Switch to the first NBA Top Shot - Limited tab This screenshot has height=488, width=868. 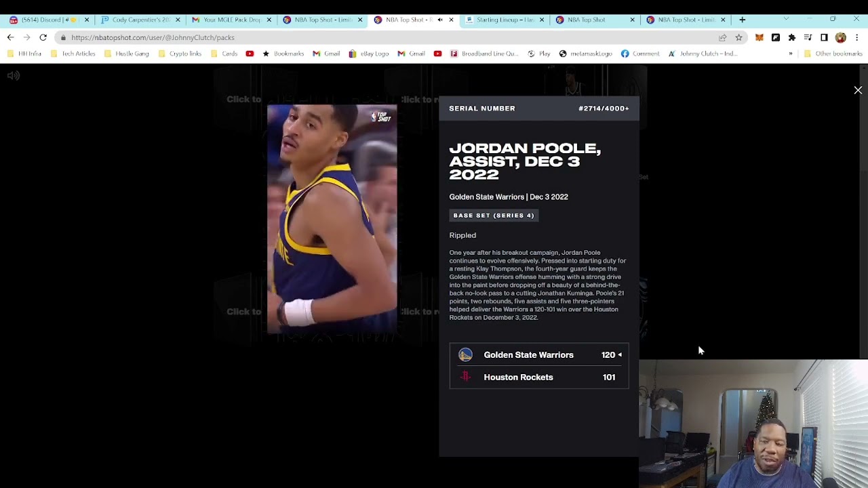[x=322, y=20]
